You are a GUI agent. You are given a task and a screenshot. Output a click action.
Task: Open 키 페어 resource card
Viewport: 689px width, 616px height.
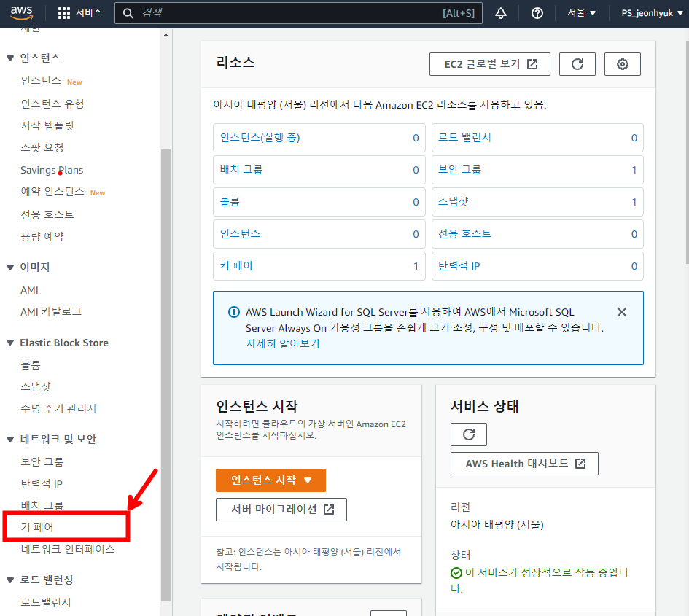click(319, 266)
